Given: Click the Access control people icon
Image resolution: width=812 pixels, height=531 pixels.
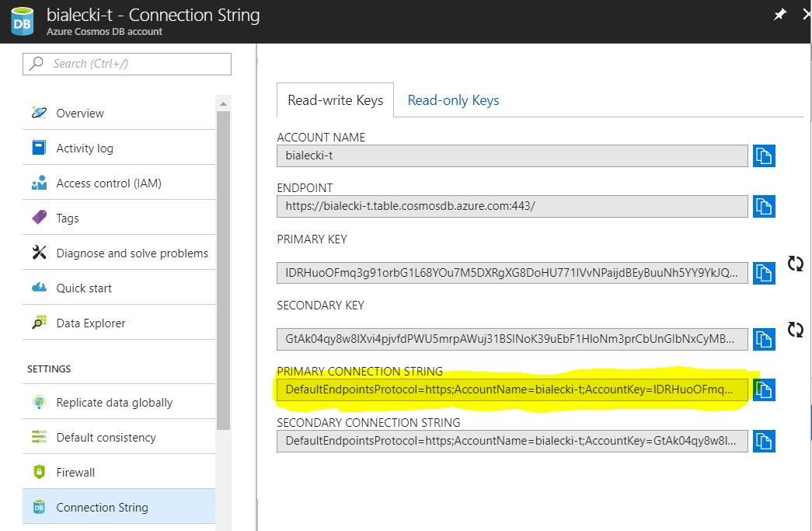Looking at the screenshot, I should (39, 183).
